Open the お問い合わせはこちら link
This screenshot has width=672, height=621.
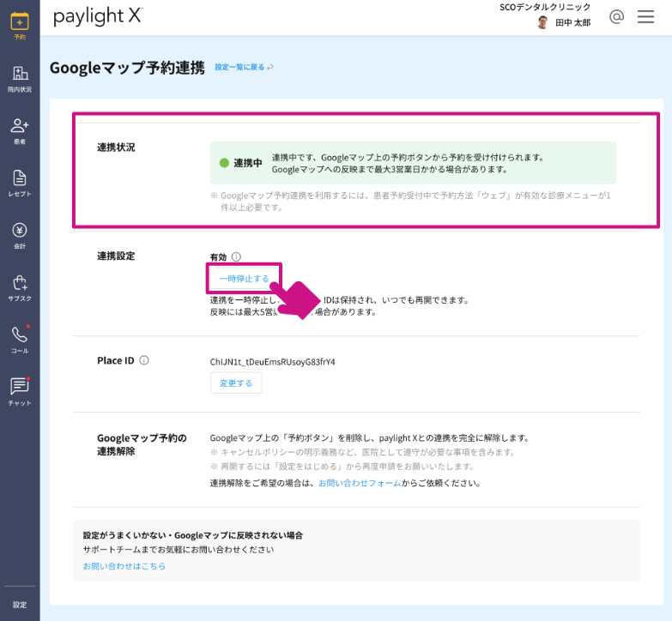124,566
